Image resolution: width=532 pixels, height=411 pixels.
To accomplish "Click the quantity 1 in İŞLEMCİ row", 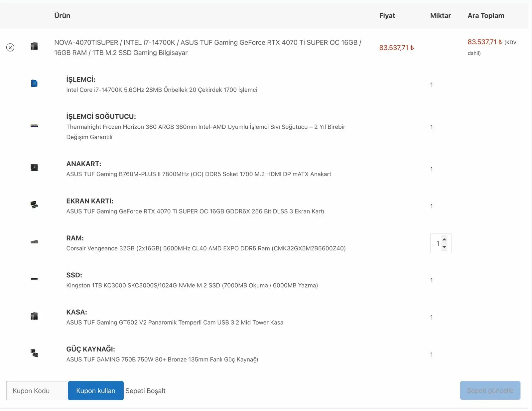I will click(432, 85).
